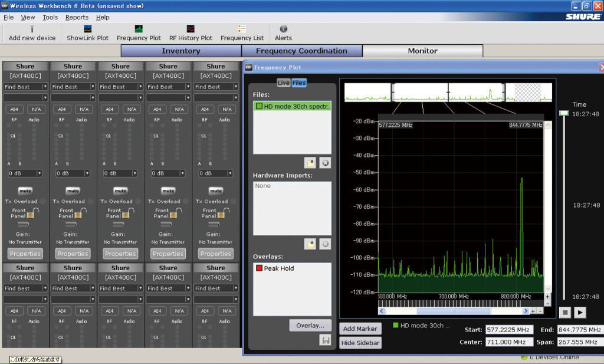The height and width of the screenshot is (364, 604).
Task: Click the folder icon under Hardware Imports
Action: [x=310, y=244]
